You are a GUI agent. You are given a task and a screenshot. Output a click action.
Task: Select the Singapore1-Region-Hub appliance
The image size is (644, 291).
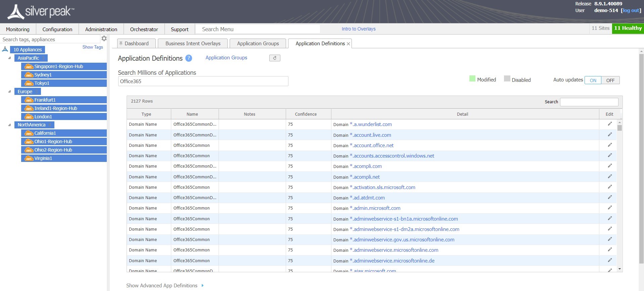64,66
